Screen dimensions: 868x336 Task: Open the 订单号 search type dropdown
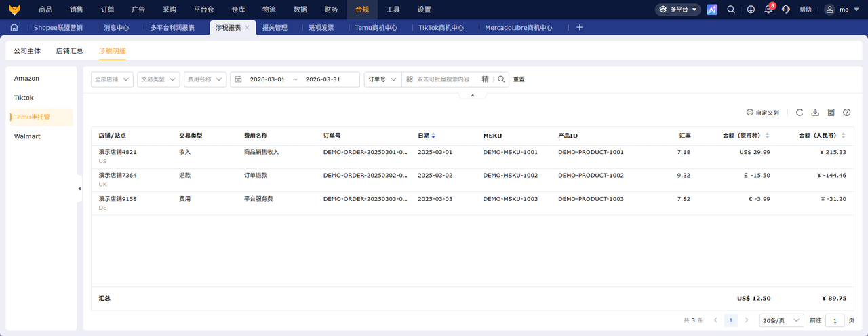pos(382,79)
